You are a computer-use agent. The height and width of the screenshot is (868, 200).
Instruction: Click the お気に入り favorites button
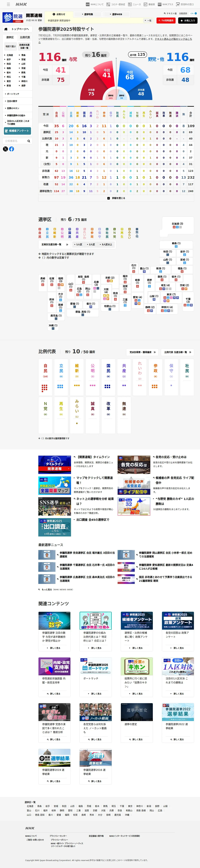pyautogui.click(x=188, y=21)
